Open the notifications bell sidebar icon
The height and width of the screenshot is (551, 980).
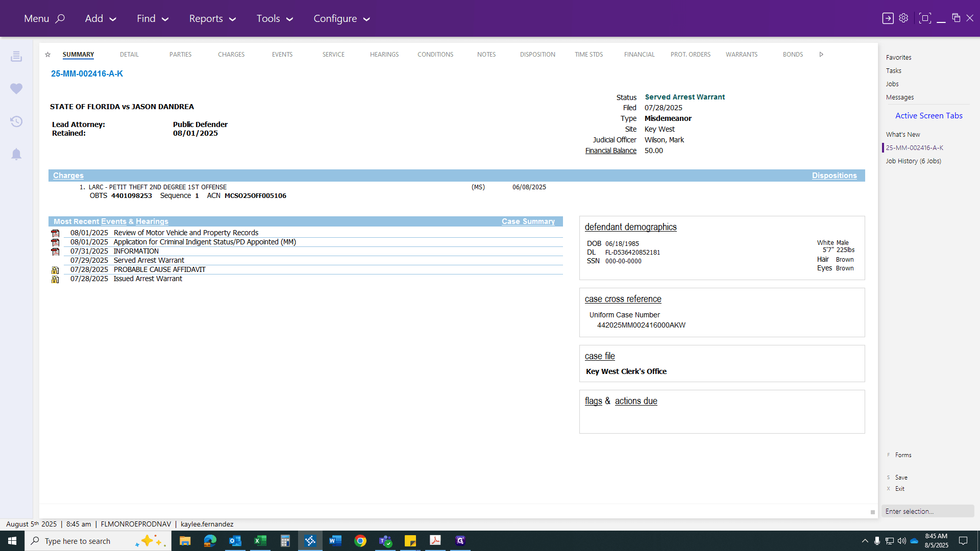coord(16,154)
